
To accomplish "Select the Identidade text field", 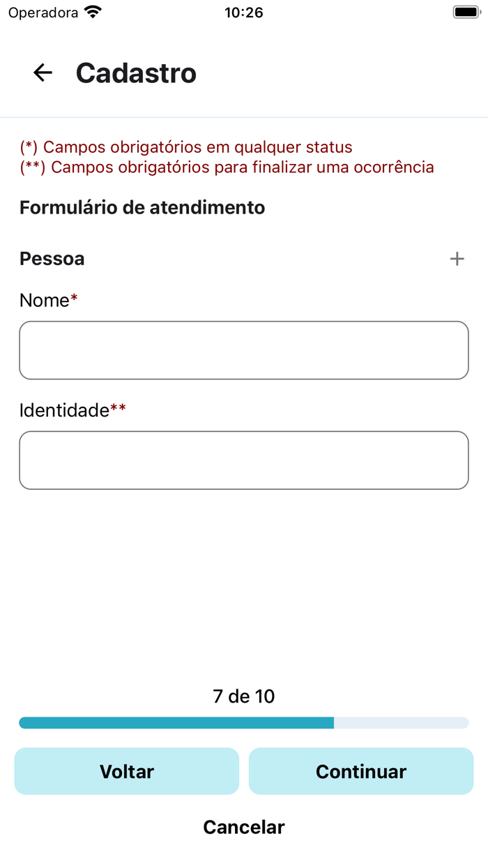I will (244, 460).
